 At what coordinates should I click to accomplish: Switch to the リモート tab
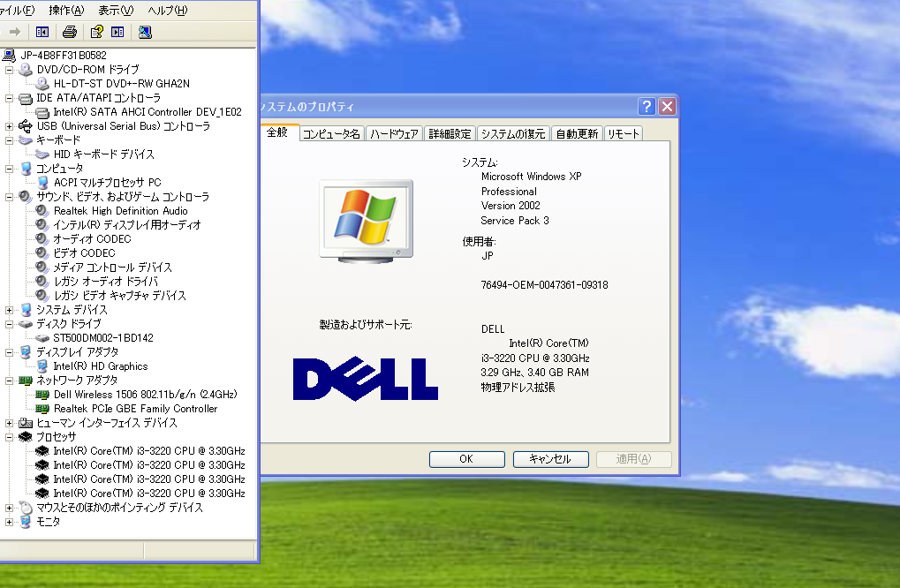click(624, 133)
